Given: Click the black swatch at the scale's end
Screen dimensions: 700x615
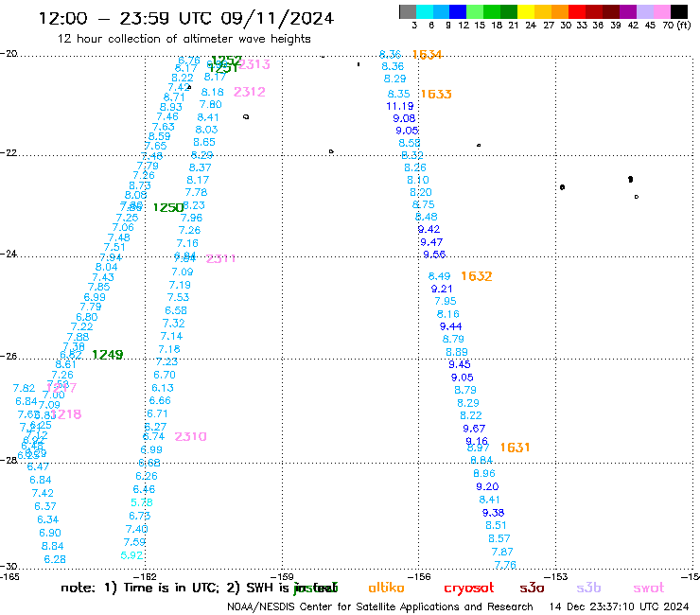Looking at the screenshot, I should click(x=678, y=11).
